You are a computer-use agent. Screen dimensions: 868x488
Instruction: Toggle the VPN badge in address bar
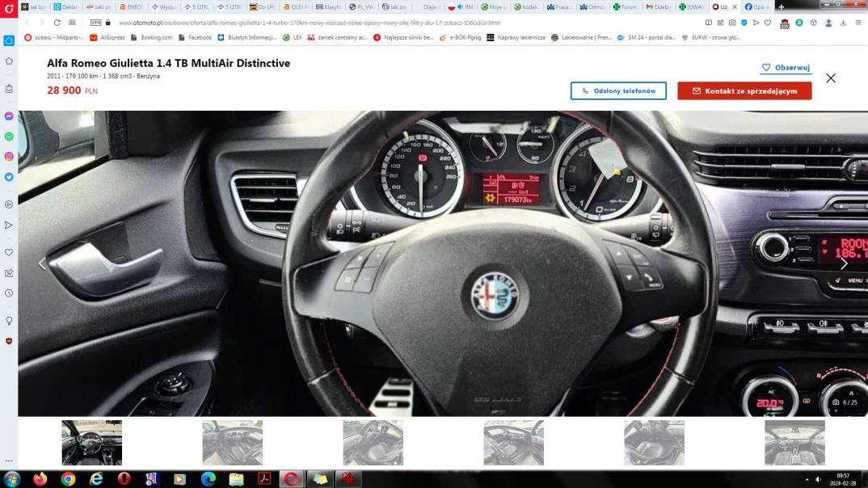coord(95,23)
